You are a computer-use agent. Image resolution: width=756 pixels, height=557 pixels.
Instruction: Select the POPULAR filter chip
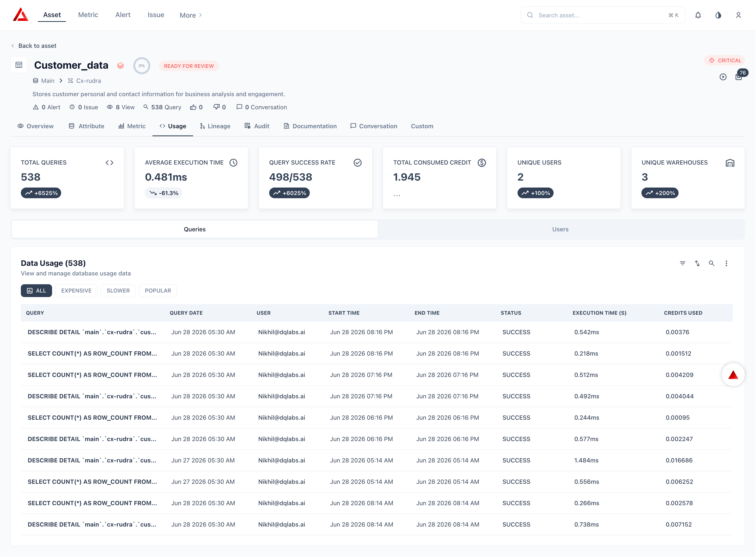pyautogui.click(x=158, y=291)
